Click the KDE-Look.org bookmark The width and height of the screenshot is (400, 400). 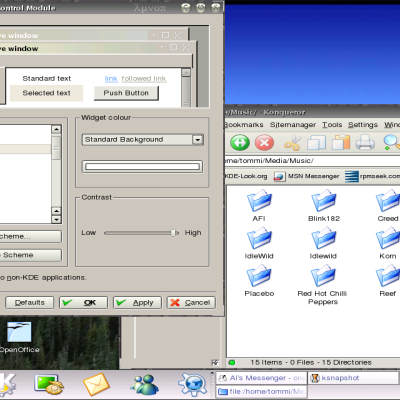[x=246, y=176]
